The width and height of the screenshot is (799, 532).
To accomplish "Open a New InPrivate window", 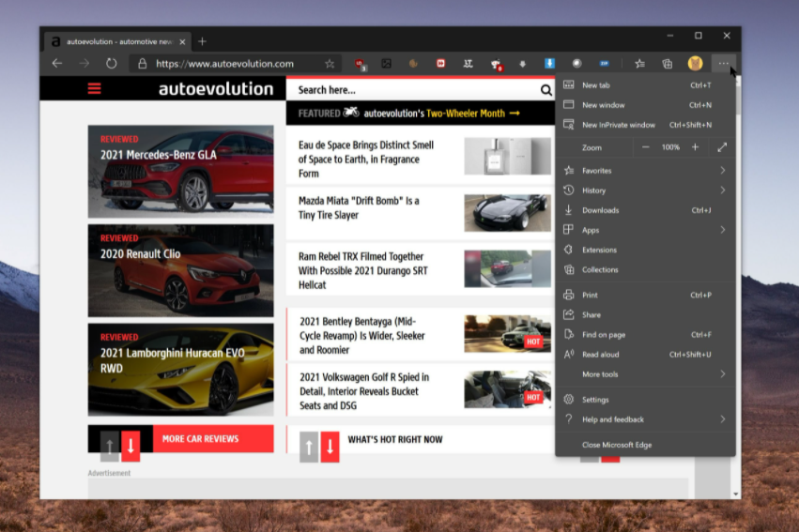I will click(645, 125).
